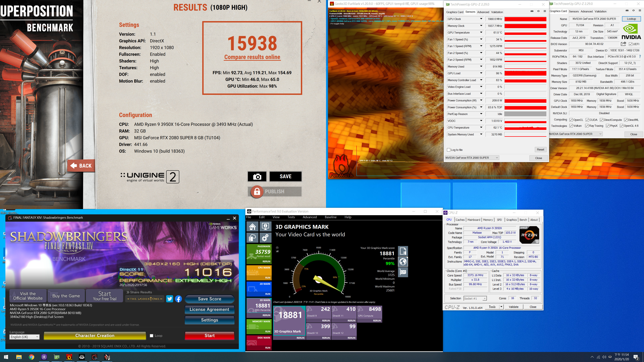Image resolution: width=644 pixels, height=362 pixels.
Task: Toggle the Vulkan checkbox in GPU-Z
Action: tap(571, 126)
